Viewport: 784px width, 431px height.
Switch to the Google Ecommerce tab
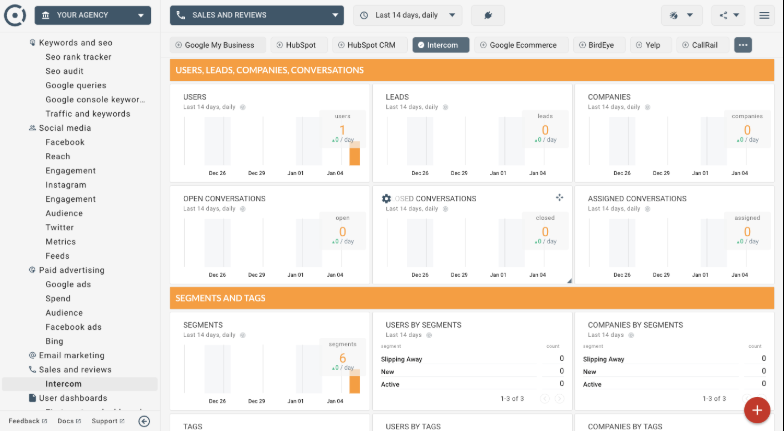522,45
